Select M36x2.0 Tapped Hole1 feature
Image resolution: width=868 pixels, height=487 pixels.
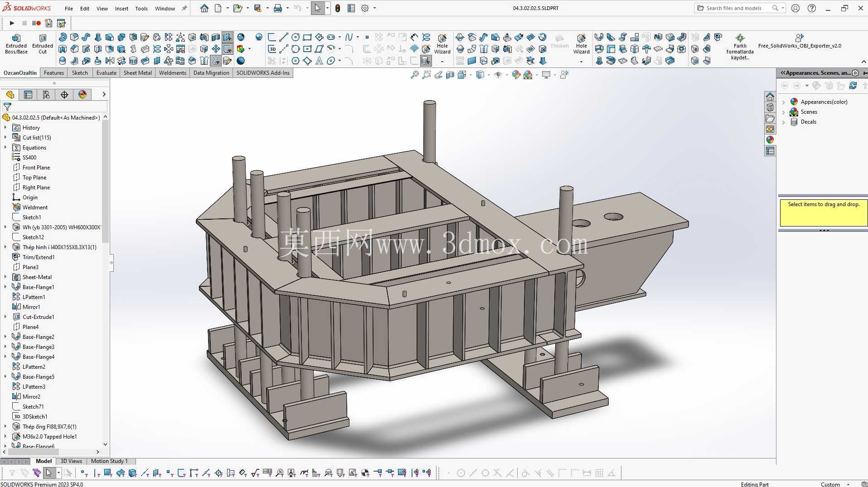[49, 437]
